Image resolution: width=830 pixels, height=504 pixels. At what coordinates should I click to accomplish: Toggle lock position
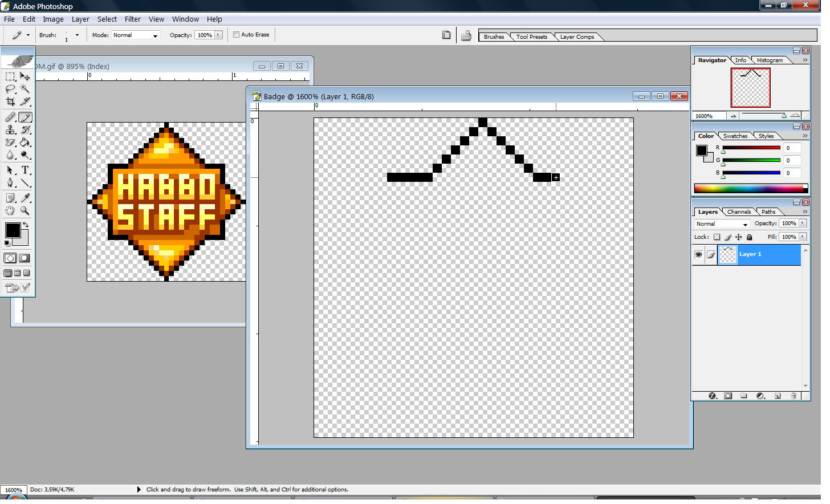(739, 237)
